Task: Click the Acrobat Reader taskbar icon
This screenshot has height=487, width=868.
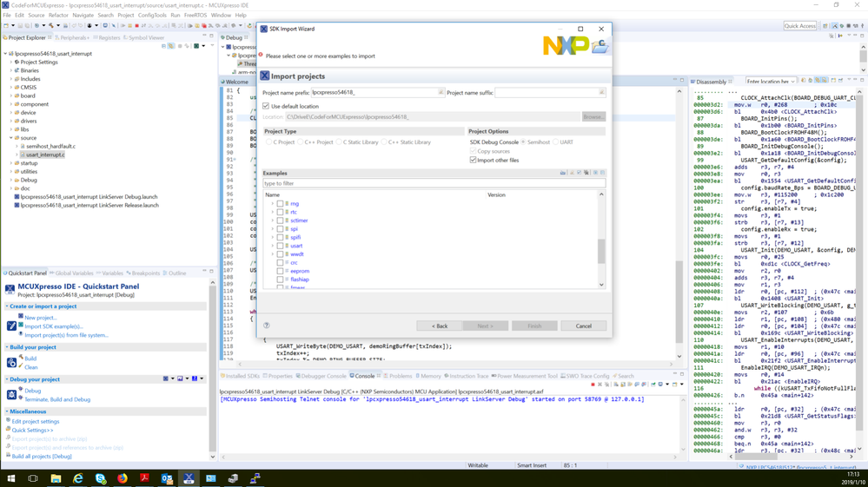Action: point(144,478)
